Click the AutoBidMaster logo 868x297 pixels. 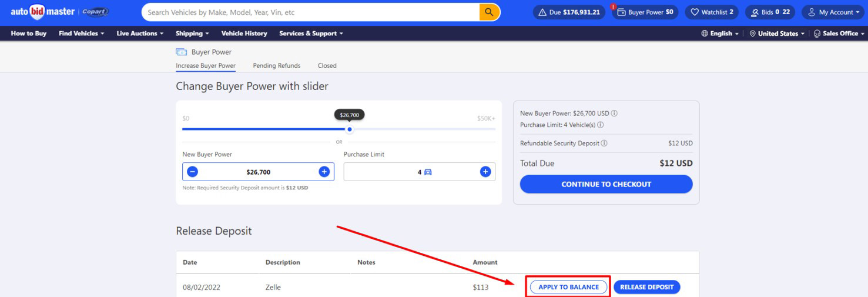coord(42,12)
